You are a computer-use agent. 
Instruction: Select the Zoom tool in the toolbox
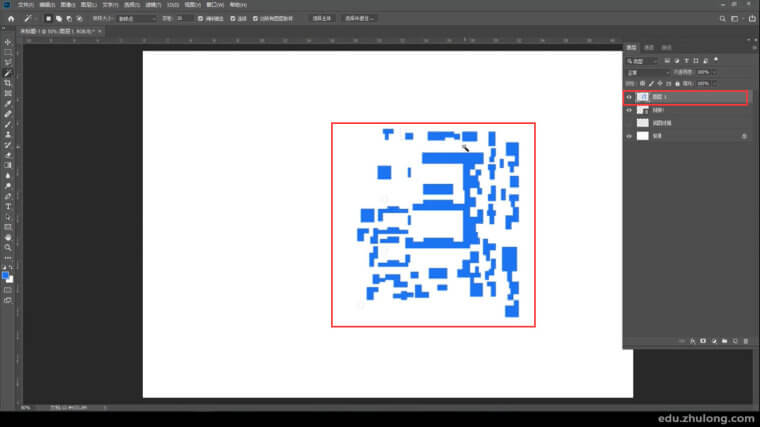(x=8, y=247)
